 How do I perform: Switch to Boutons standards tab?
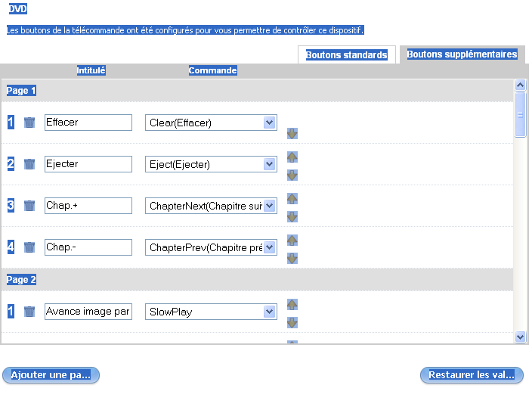pyautogui.click(x=346, y=55)
